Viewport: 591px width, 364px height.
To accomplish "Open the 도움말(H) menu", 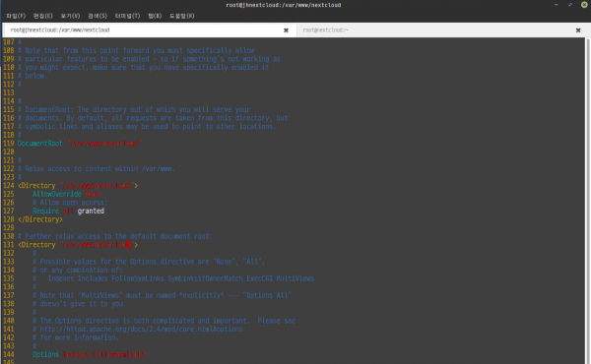I will [x=181, y=16].
